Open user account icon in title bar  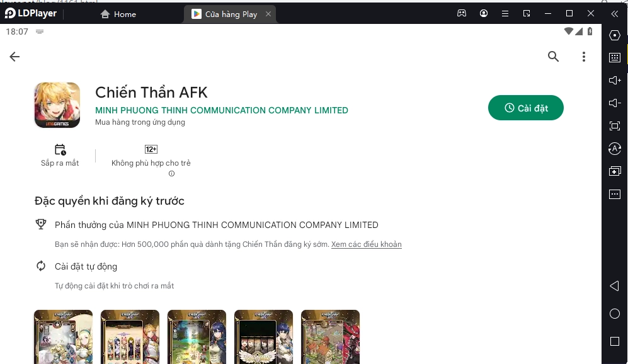pyautogui.click(x=484, y=13)
